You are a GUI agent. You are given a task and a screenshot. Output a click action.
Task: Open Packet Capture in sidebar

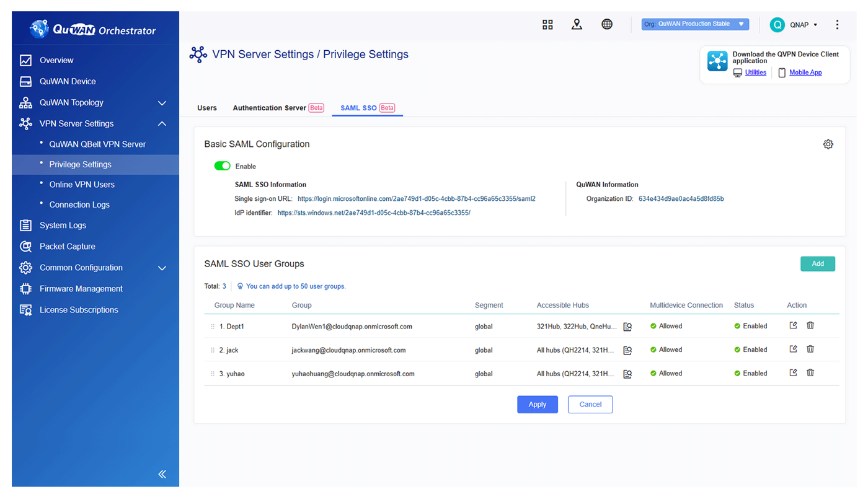click(x=67, y=247)
